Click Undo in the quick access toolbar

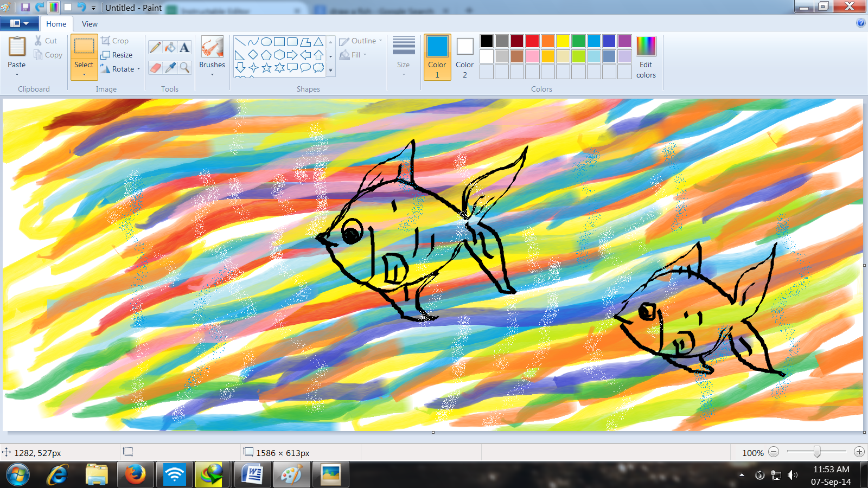point(81,8)
